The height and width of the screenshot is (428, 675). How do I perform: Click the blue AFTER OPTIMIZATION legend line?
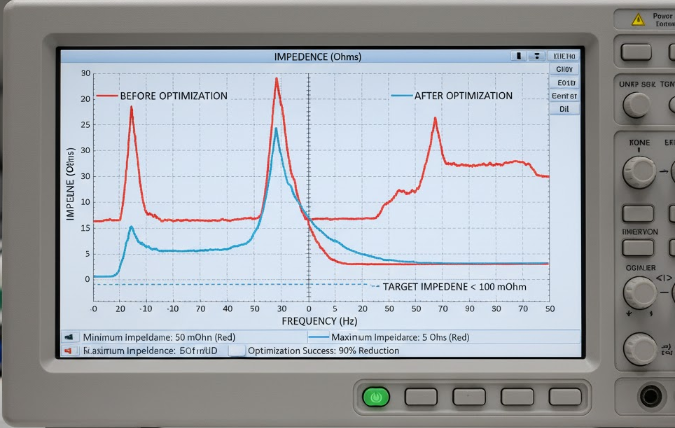(x=402, y=96)
